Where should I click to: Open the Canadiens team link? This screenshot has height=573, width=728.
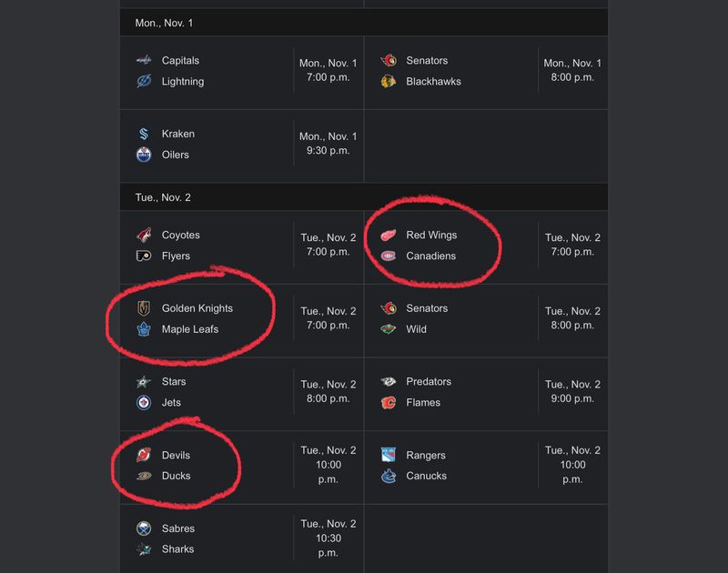(x=430, y=256)
